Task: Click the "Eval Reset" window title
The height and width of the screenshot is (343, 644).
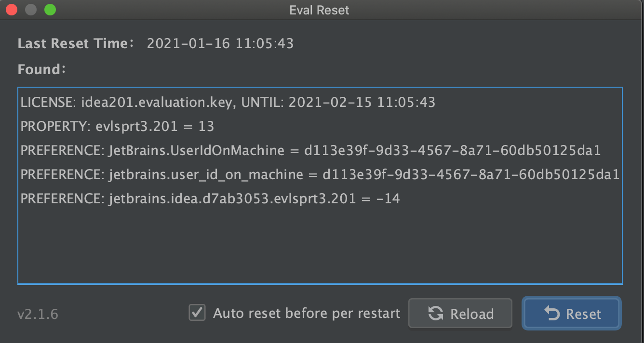Action: 319,10
